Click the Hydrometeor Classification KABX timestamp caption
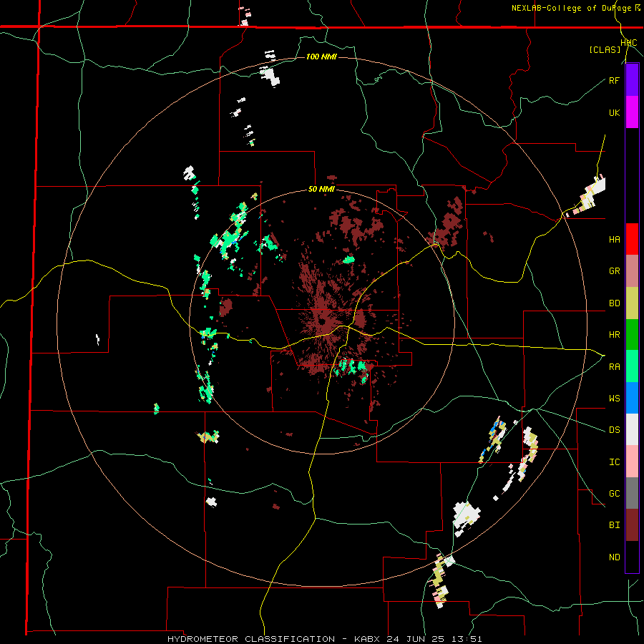The image size is (644, 644). (x=324, y=639)
